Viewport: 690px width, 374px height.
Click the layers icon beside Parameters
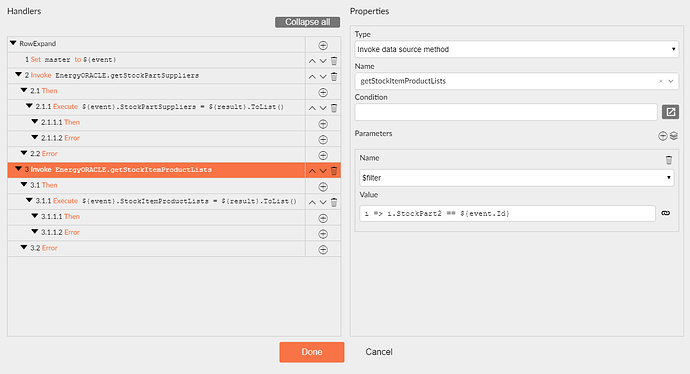coord(674,136)
